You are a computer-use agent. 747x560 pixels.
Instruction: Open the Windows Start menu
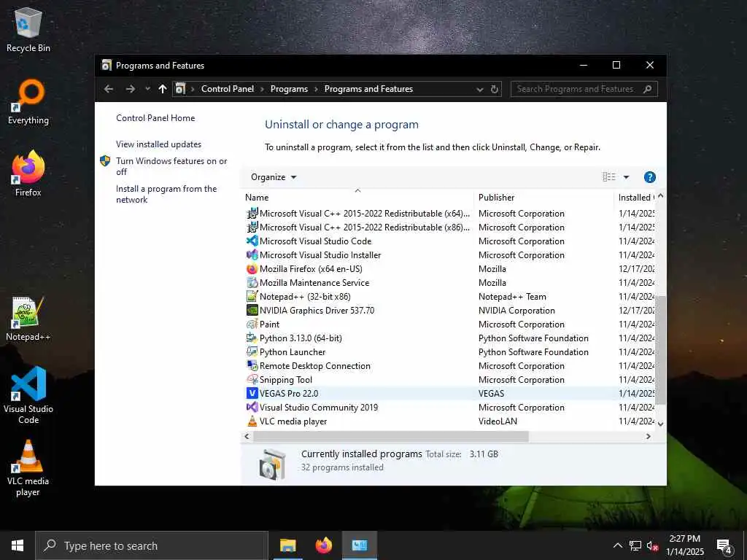(x=18, y=545)
